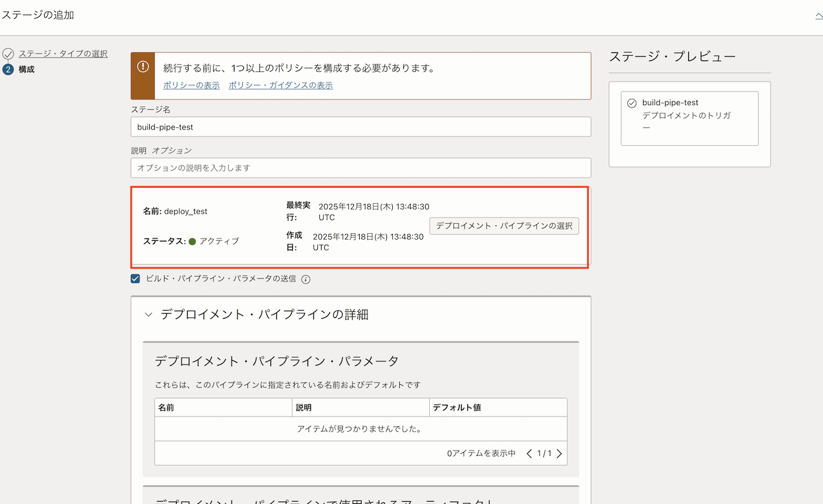823x504 pixels.
Task: Uncheck ビルド・パイプライン・パラメータの送信 checkbox
Action: pos(136,278)
